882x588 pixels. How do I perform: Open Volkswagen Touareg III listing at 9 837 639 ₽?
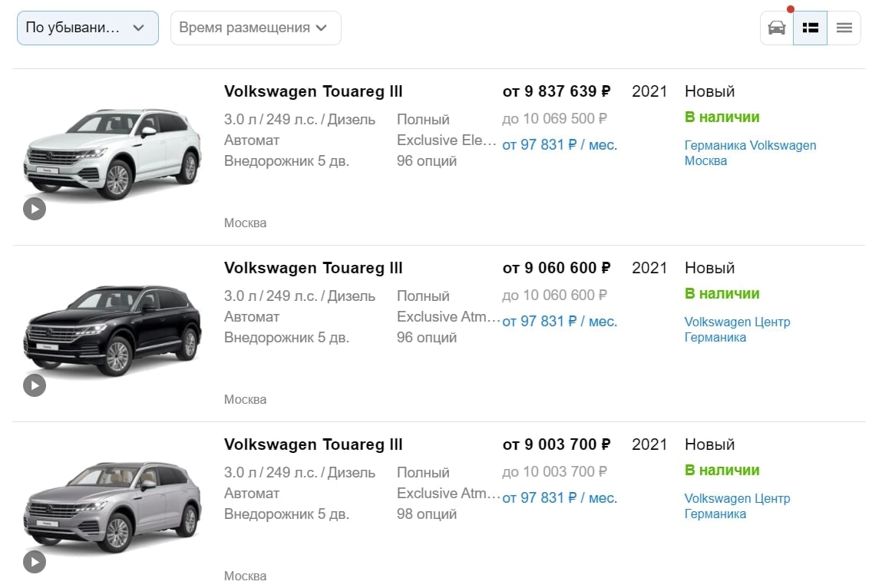point(313,91)
